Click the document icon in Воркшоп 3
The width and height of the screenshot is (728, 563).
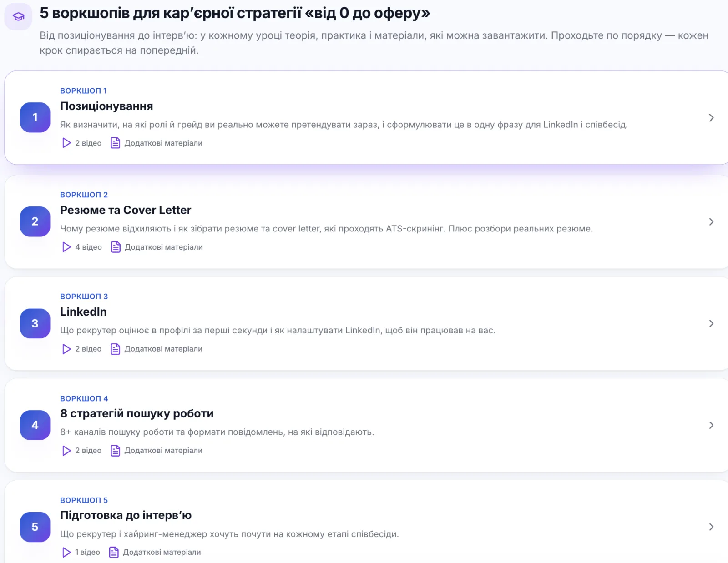click(116, 349)
